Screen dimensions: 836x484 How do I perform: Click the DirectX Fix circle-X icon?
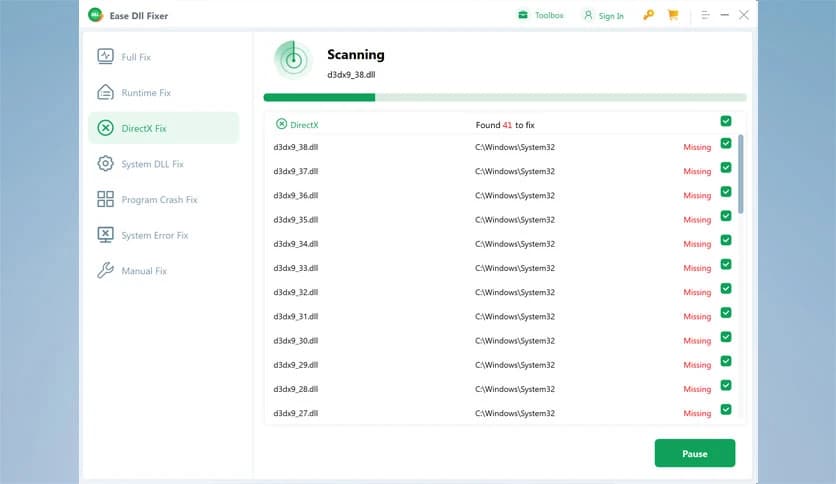(x=105, y=128)
